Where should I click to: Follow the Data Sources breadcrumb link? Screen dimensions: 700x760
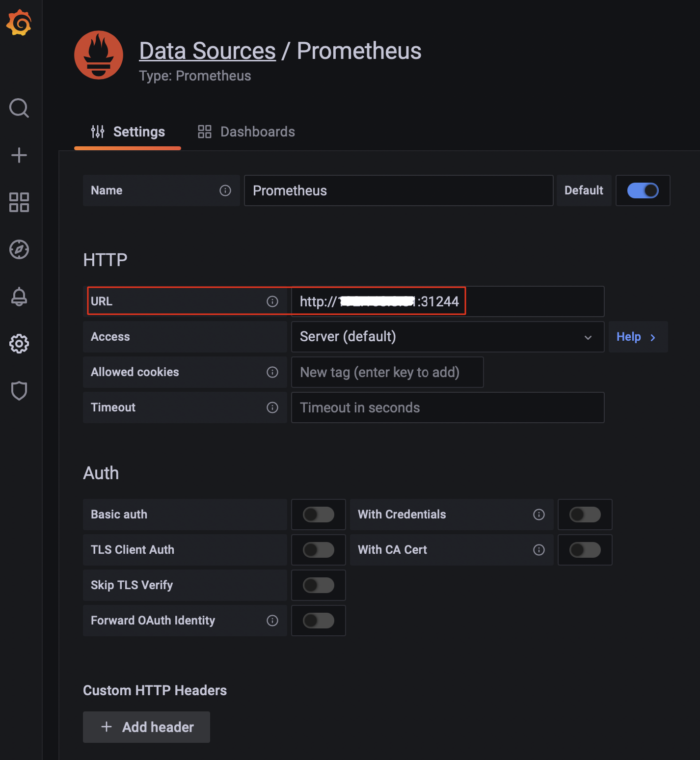[207, 51]
